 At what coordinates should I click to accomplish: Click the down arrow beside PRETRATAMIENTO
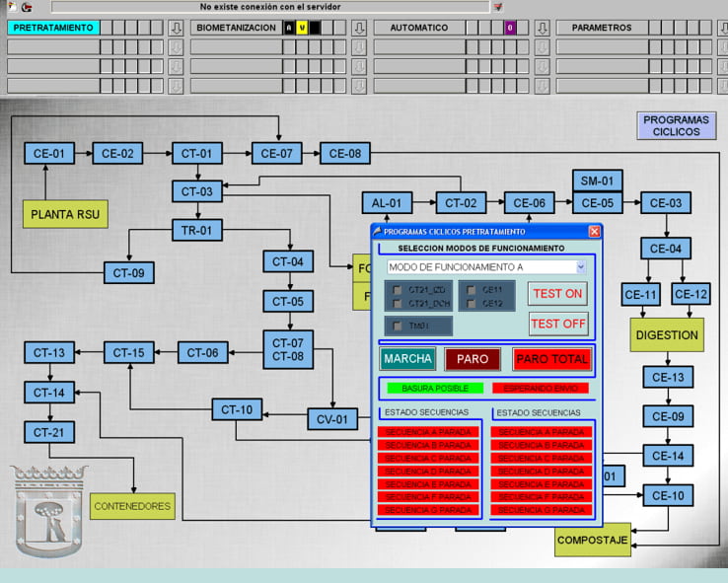[x=176, y=28]
